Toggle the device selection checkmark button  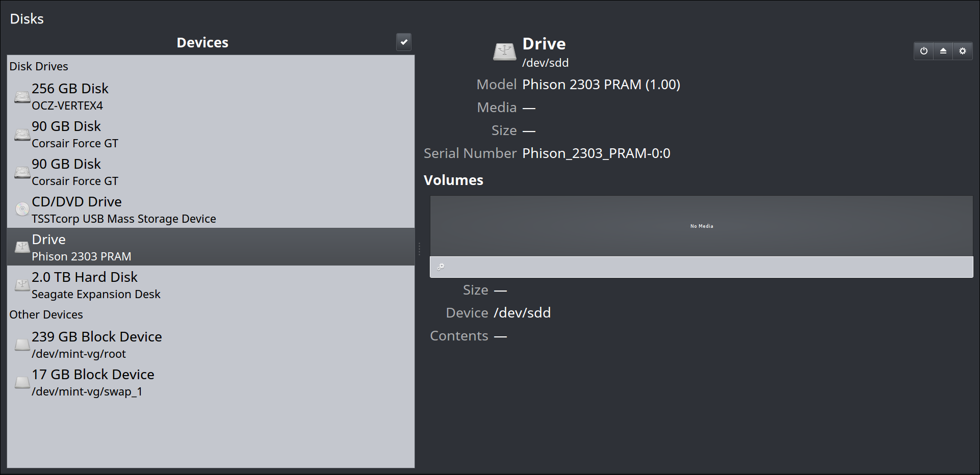click(x=404, y=42)
